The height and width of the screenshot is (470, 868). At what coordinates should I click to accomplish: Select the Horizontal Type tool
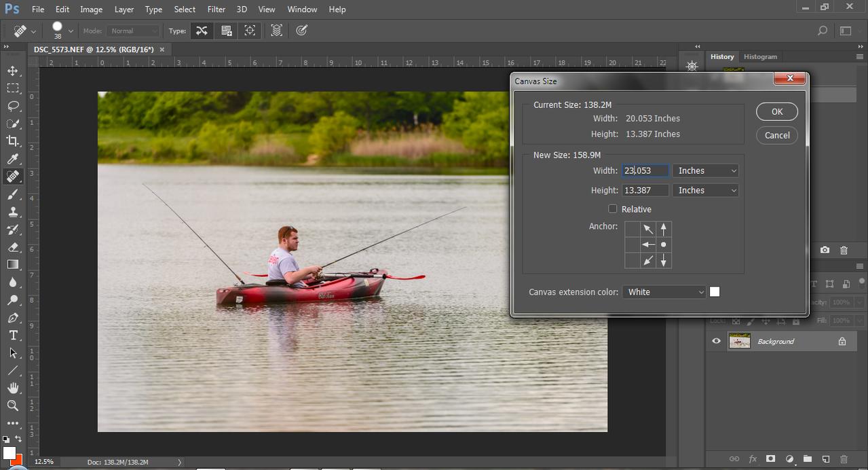[x=13, y=336]
